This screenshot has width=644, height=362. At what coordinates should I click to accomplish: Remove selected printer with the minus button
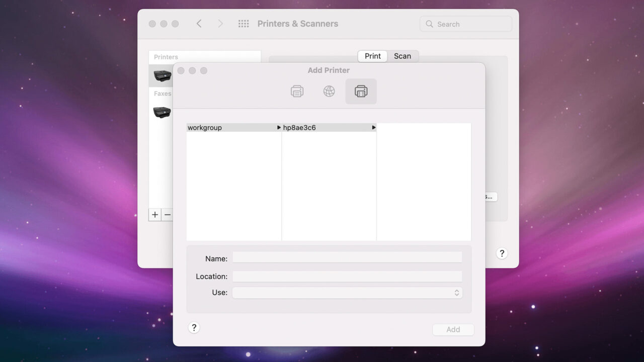click(168, 215)
